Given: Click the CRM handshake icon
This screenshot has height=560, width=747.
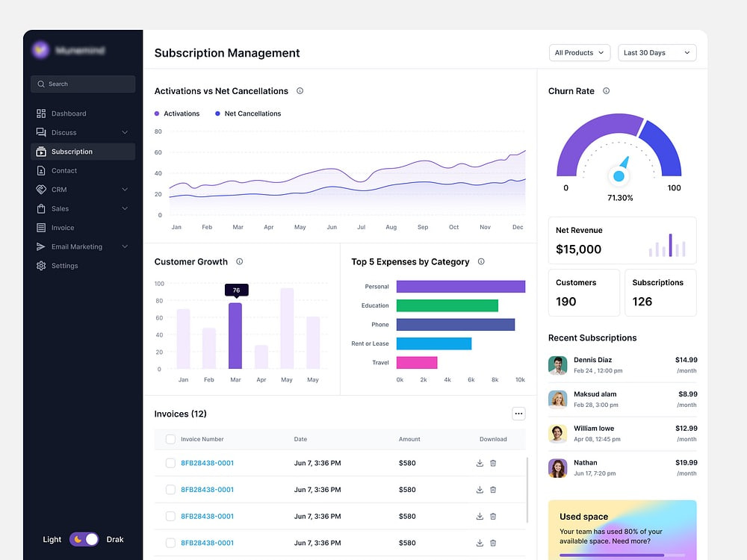Looking at the screenshot, I should click(x=41, y=190).
